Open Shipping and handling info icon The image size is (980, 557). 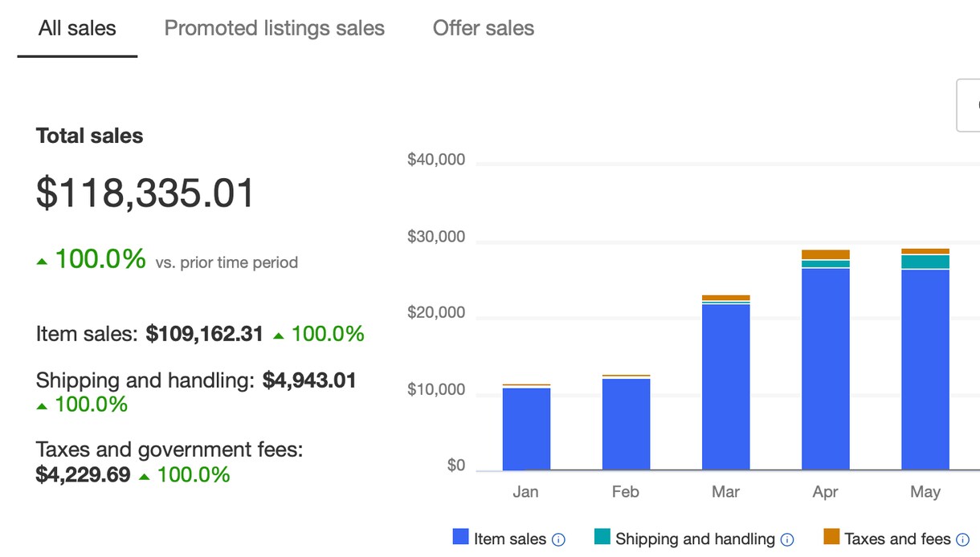pos(787,539)
